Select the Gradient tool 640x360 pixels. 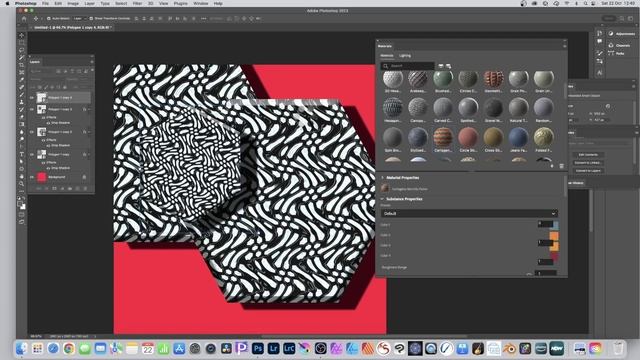pos(22,124)
